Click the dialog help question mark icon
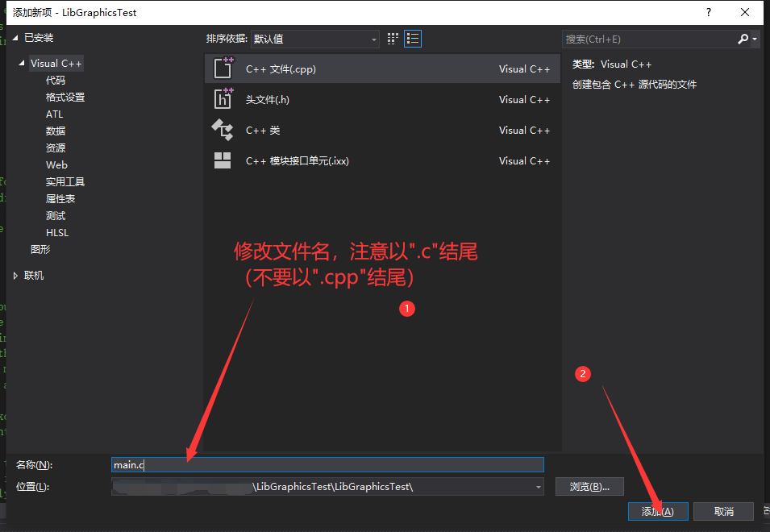 [x=708, y=12]
